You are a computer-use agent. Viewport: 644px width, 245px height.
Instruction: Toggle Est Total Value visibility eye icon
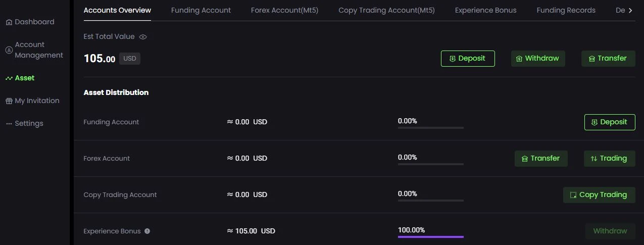[x=143, y=37]
